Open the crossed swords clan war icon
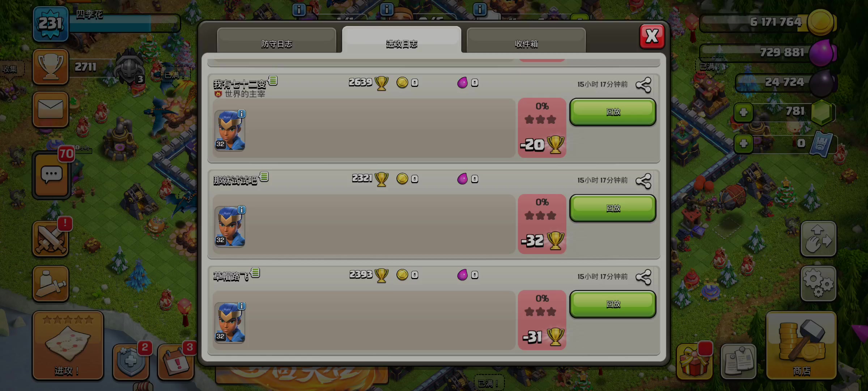The width and height of the screenshot is (868, 391). [51, 239]
